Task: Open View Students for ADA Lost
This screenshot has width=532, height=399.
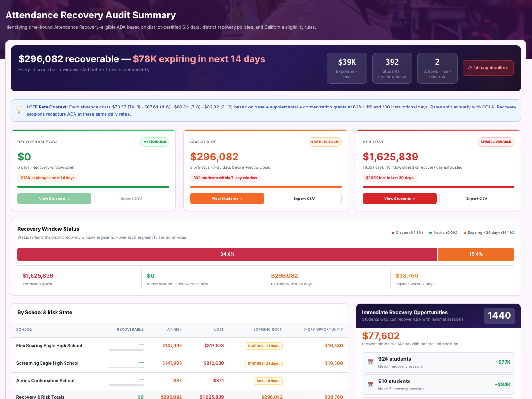Action: tap(400, 199)
